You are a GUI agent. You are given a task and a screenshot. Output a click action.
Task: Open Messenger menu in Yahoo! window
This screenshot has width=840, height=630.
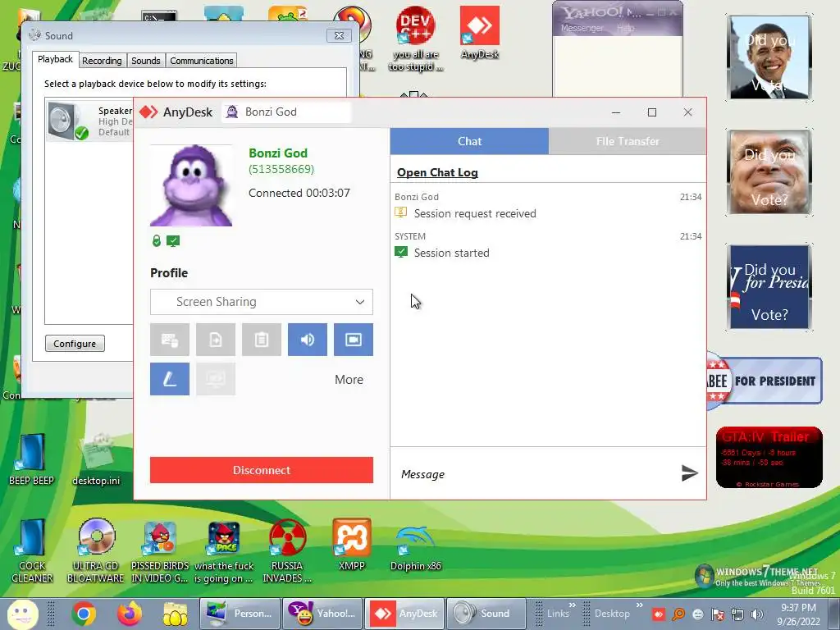582,28
